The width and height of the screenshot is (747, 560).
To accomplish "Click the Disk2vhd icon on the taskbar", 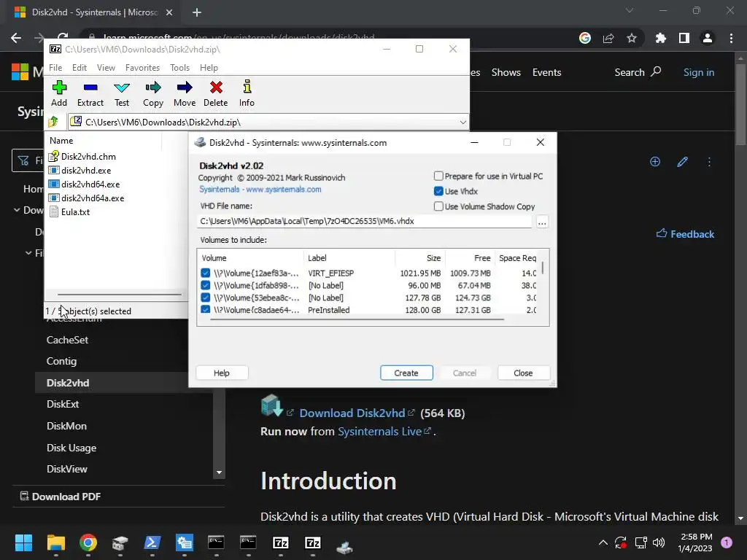I will point(344,547).
